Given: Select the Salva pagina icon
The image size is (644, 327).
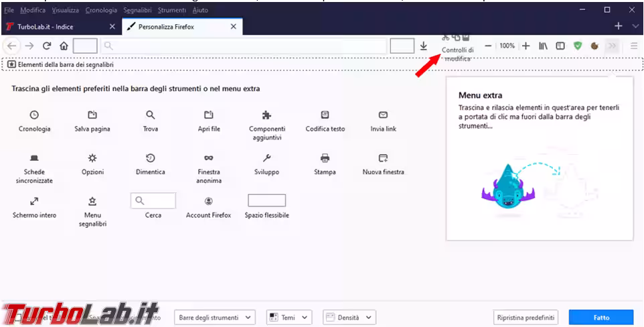Looking at the screenshot, I should pos(92,115).
